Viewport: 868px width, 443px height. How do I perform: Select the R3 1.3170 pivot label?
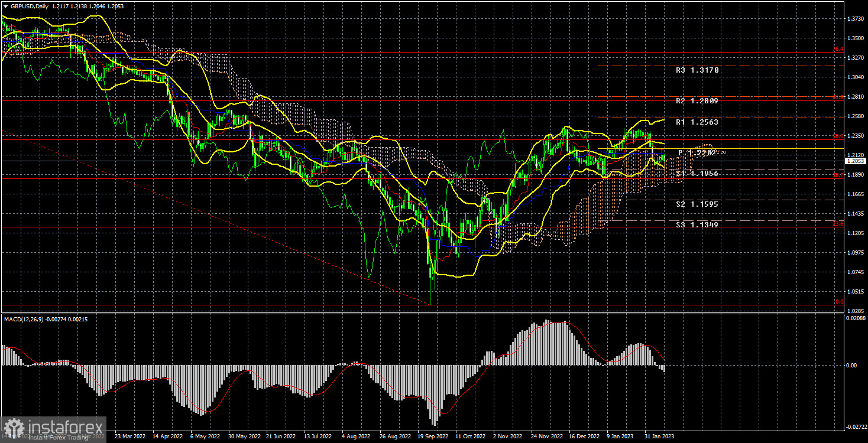[697, 70]
